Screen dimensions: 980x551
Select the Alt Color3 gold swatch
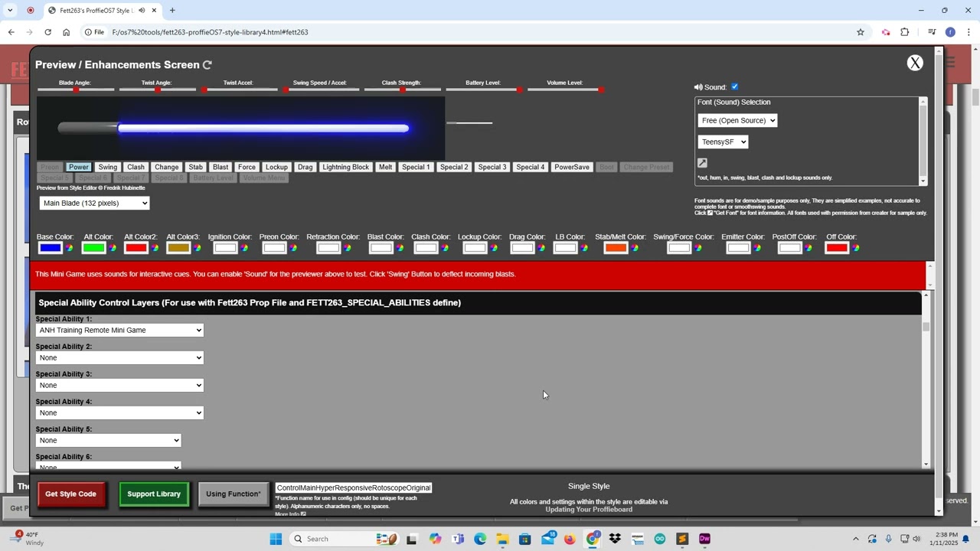178,248
